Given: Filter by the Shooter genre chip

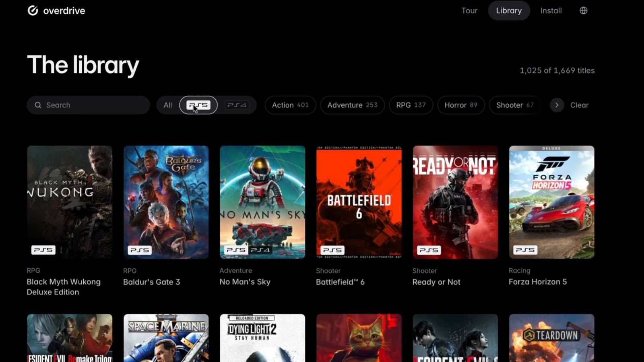Looking at the screenshot, I should [515, 105].
